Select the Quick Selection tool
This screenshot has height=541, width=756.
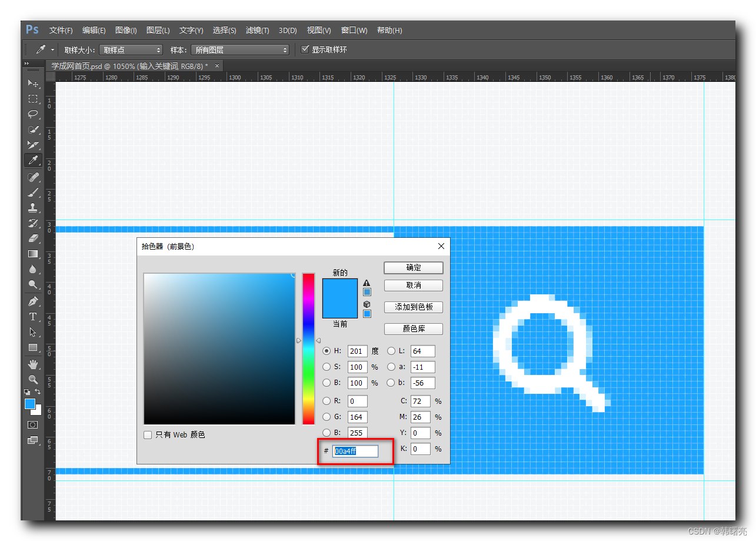(33, 130)
